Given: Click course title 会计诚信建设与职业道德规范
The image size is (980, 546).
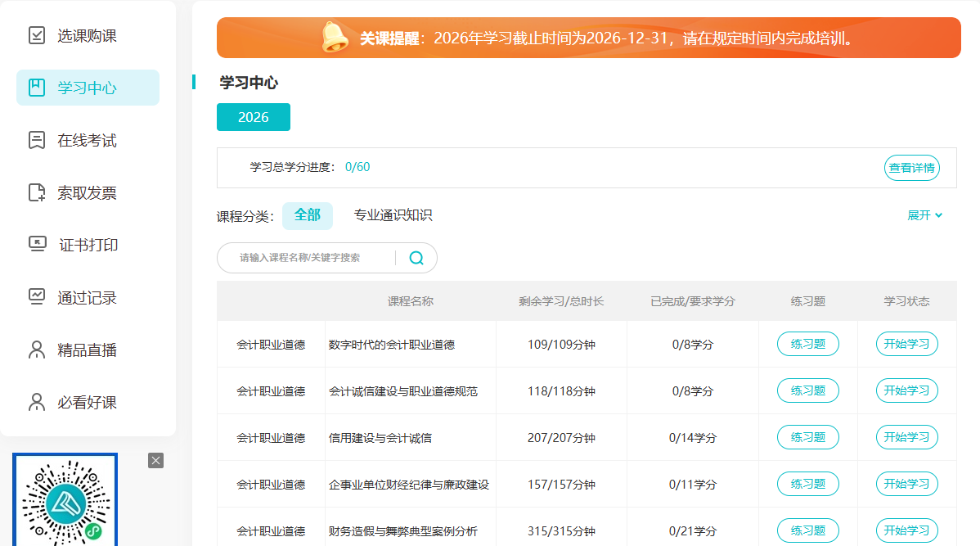Looking at the screenshot, I should click(x=403, y=391).
